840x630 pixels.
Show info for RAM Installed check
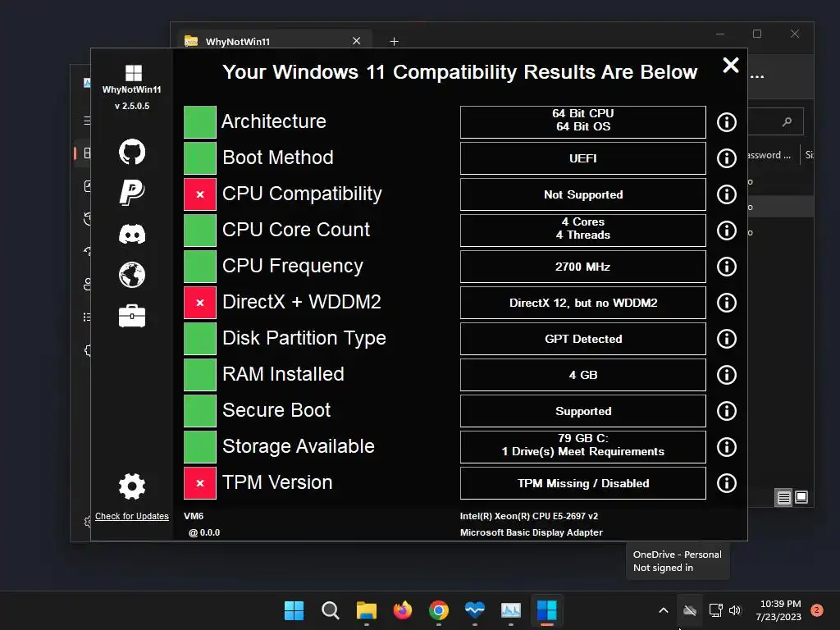727,374
